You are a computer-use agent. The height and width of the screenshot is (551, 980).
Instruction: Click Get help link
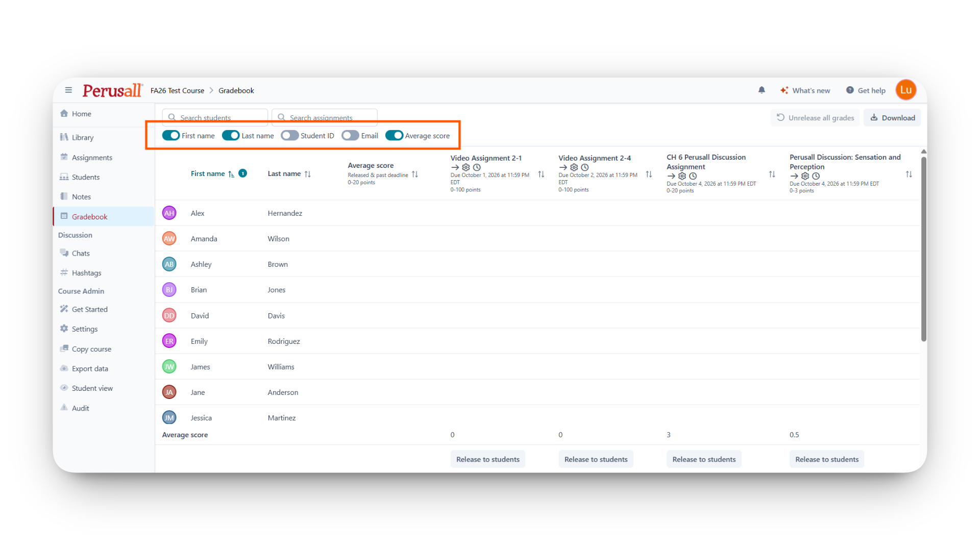coord(866,90)
